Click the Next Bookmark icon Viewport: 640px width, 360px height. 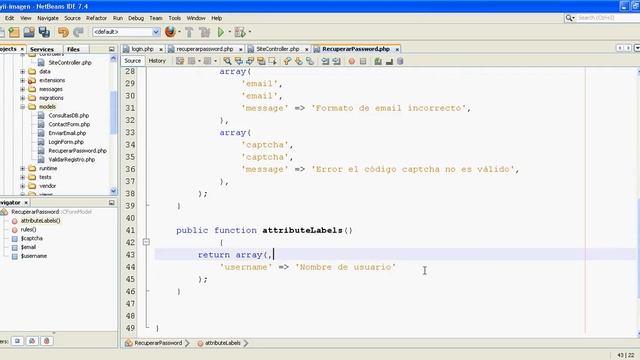tap(299, 61)
